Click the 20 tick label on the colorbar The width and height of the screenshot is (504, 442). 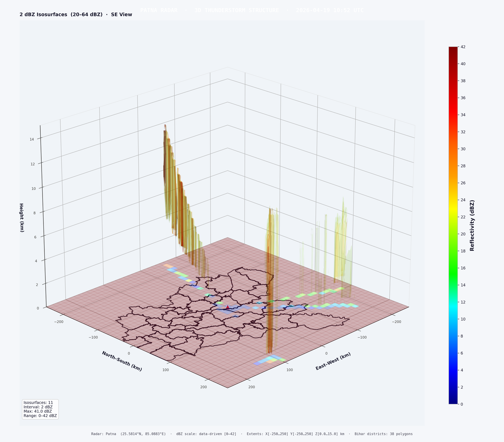click(463, 234)
